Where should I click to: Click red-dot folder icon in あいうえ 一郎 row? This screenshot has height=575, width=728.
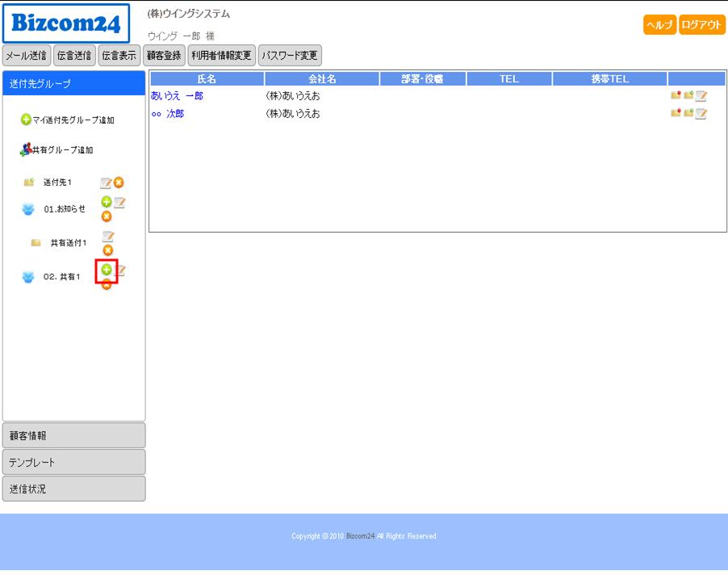[676, 95]
